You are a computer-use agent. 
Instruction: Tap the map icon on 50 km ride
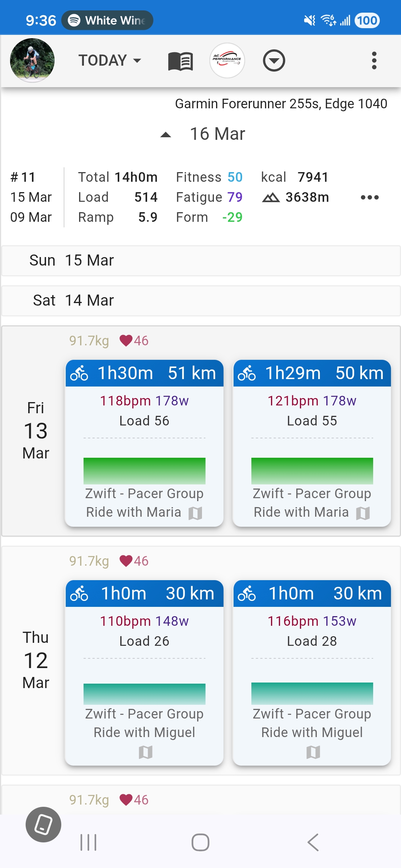coord(363,513)
